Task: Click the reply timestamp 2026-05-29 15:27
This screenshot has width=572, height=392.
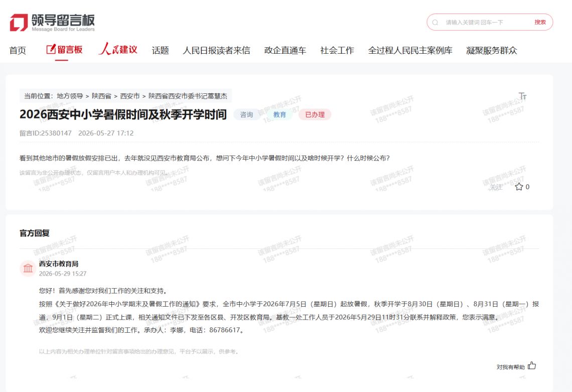Action: point(63,274)
